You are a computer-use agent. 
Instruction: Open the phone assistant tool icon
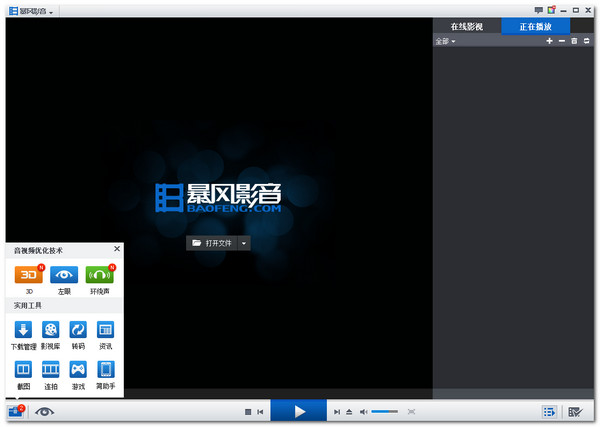pyautogui.click(x=105, y=369)
